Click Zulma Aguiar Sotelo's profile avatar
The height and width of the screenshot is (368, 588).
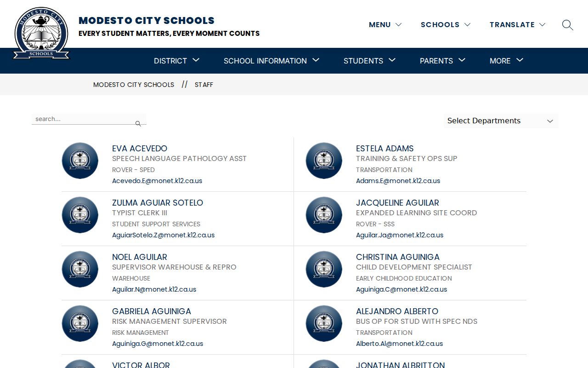tap(80, 215)
